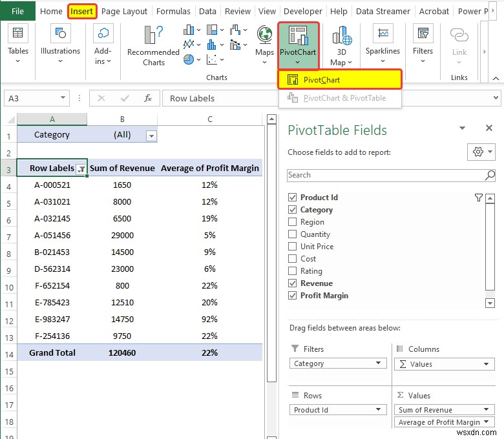This screenshot has height=439, width=504.
Task: Open the 3D Map tool
Action: [x=341, y=46]
